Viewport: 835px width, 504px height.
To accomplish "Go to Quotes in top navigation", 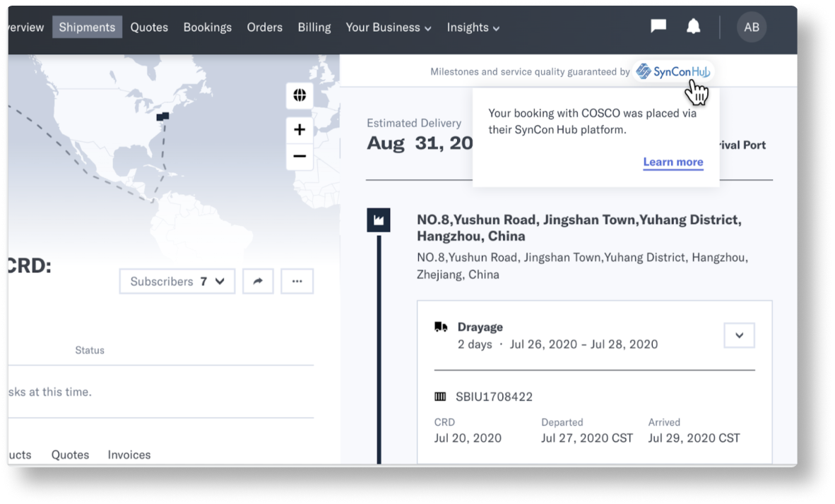I will pyautogui.click(x=149, y=27).
